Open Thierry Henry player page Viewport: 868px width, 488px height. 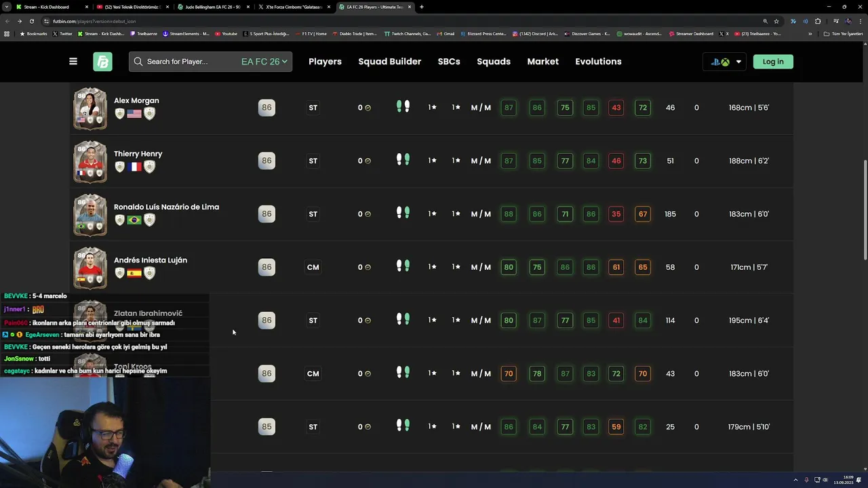(138, 154)
